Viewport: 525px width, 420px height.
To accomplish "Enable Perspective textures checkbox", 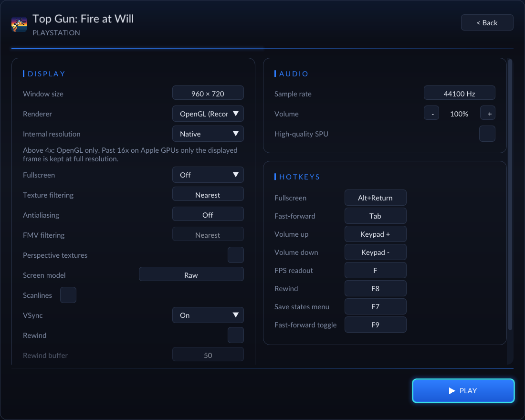I will tap(236, 255).
